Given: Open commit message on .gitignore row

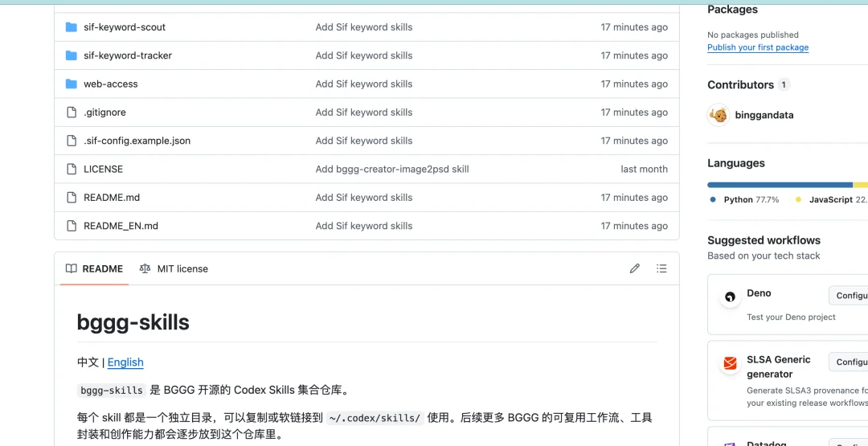Looking at the screenshot, I should point(364,113).
